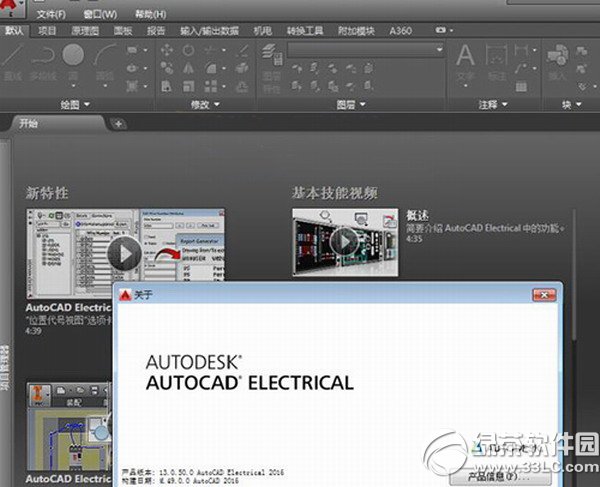
Task: Select the Stretch tool in modify panel
Action: [166, 86]
